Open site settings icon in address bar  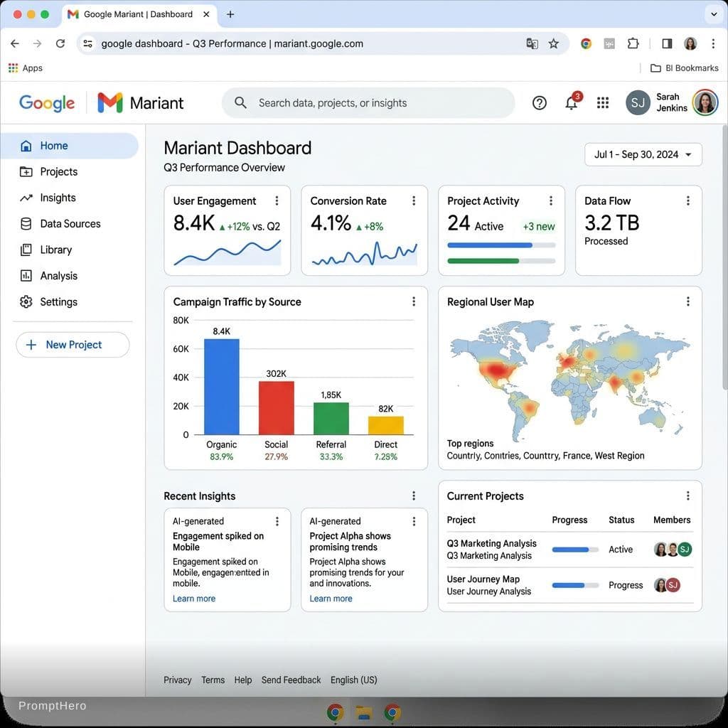coord(87,43)
